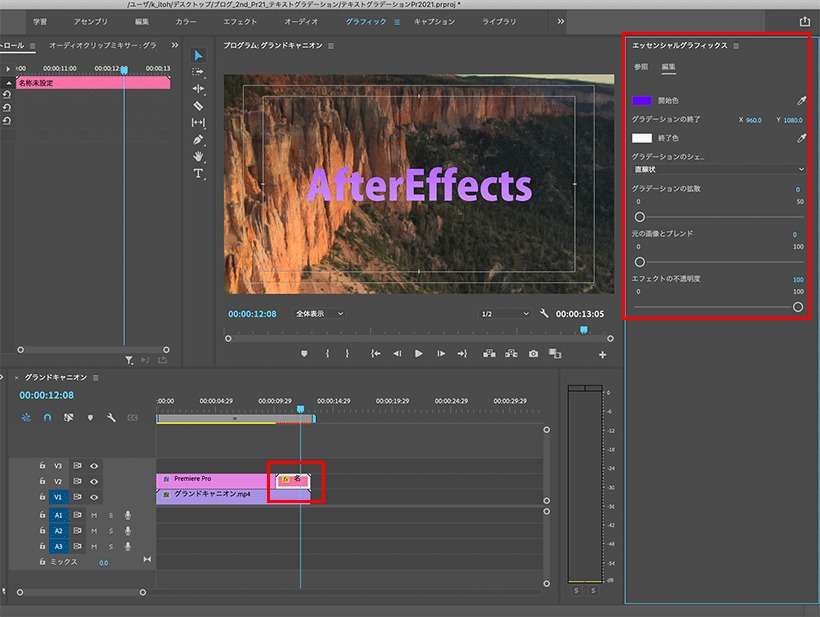Select the Razor tool
820x617 pixels.
[x=198, y=106]
